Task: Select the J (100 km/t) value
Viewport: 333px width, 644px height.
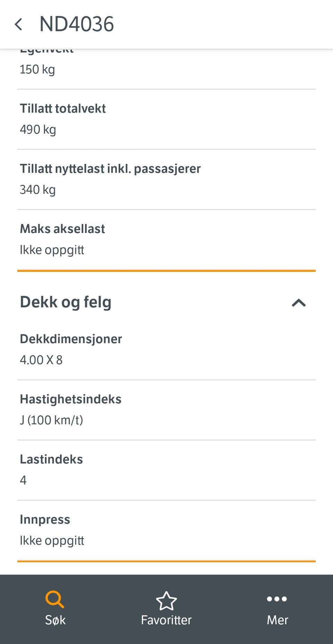Action: (x=51, y=420)
